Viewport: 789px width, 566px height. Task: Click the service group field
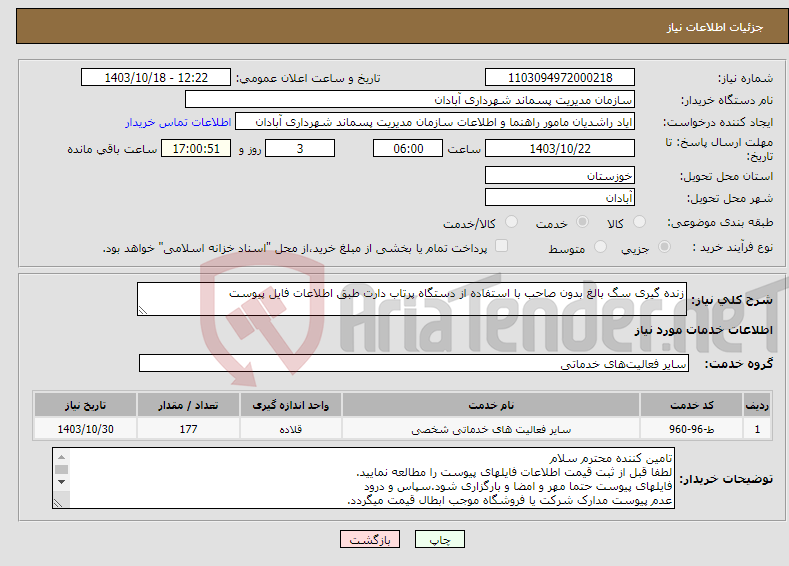pos(414,363)
